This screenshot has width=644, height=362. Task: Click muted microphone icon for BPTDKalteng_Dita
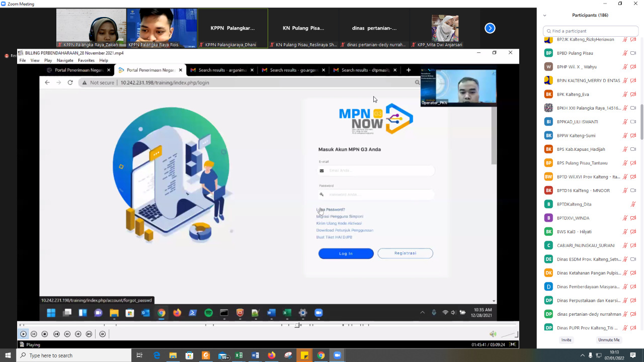click(x=633, y=204)
